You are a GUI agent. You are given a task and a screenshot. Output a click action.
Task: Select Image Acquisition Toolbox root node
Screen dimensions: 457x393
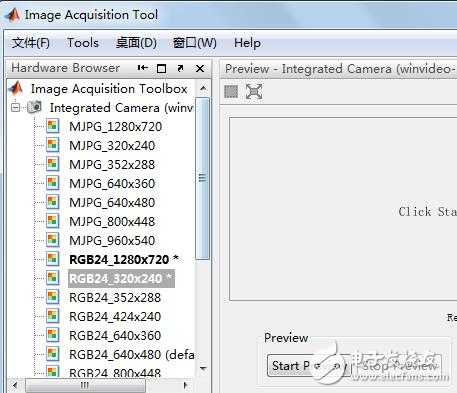[x=109, y=89]
